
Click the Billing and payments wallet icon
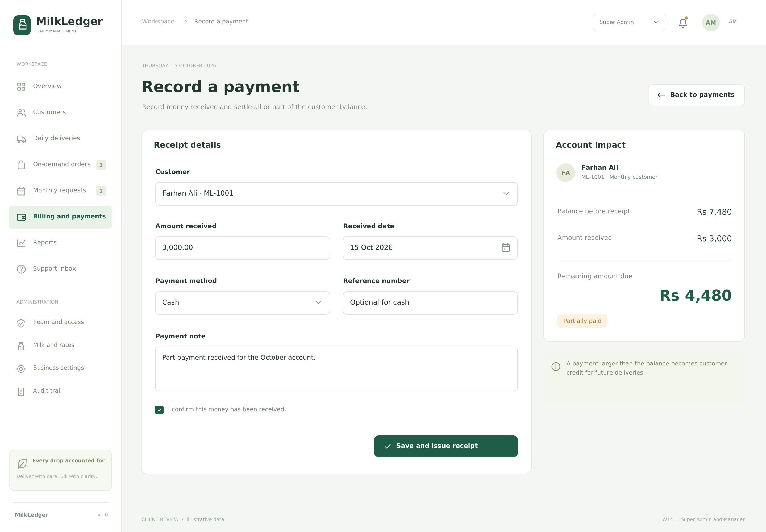click(x=21, y=217)
